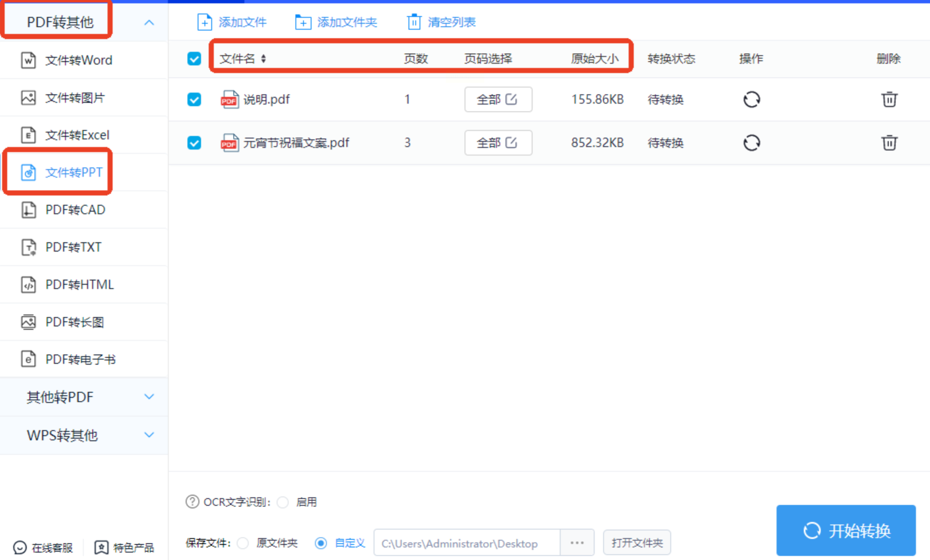This screenshot has height=560, width=930.
Task: Select PDF转CAD in the sidebar
Action: 84,210
